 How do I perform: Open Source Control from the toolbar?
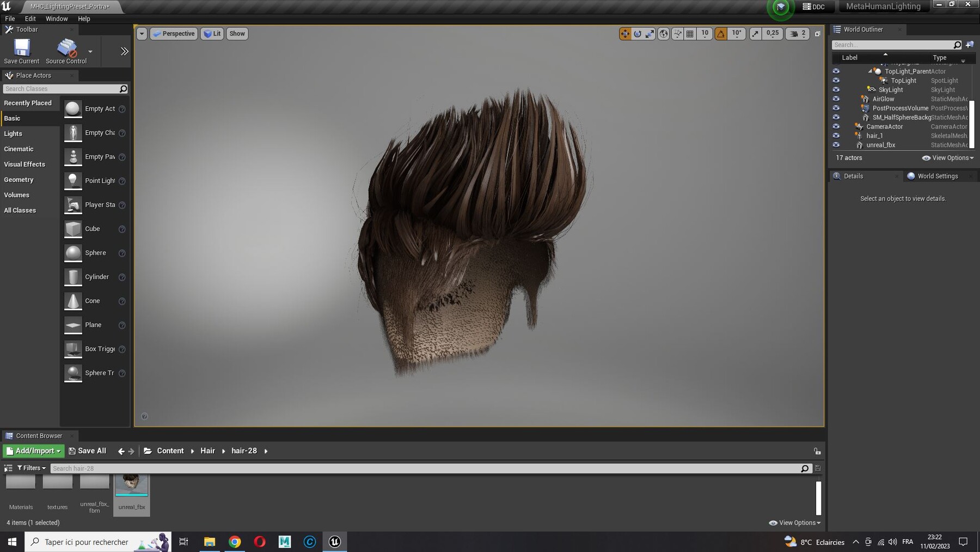tap(66, 51)
